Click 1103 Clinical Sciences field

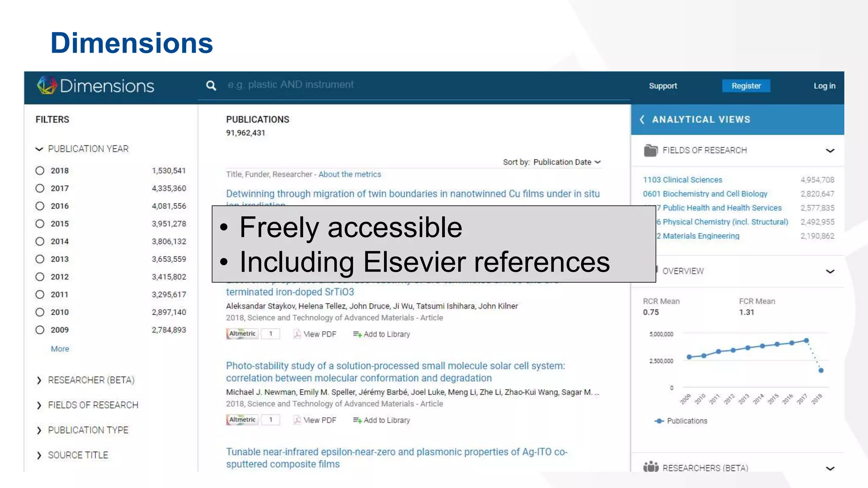[682, 180]
